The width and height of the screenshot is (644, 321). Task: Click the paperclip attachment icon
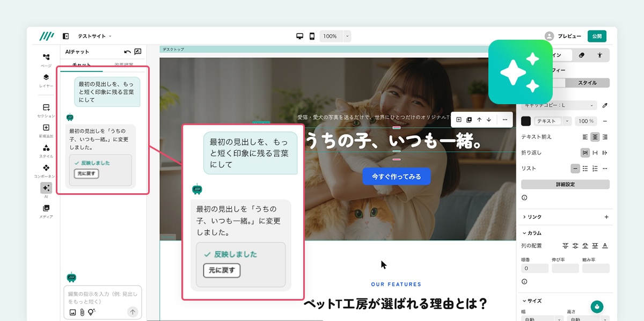(x=82, y=312)
